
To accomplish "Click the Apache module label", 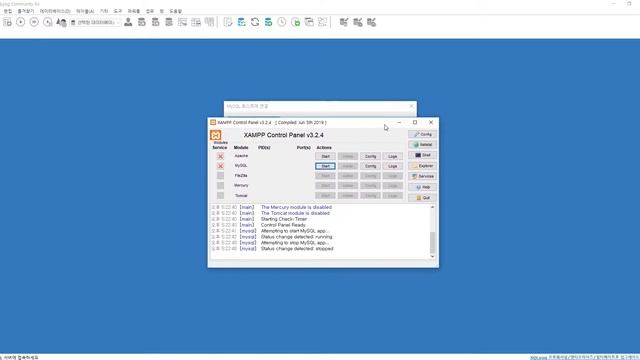I will [x=241, y=156].
